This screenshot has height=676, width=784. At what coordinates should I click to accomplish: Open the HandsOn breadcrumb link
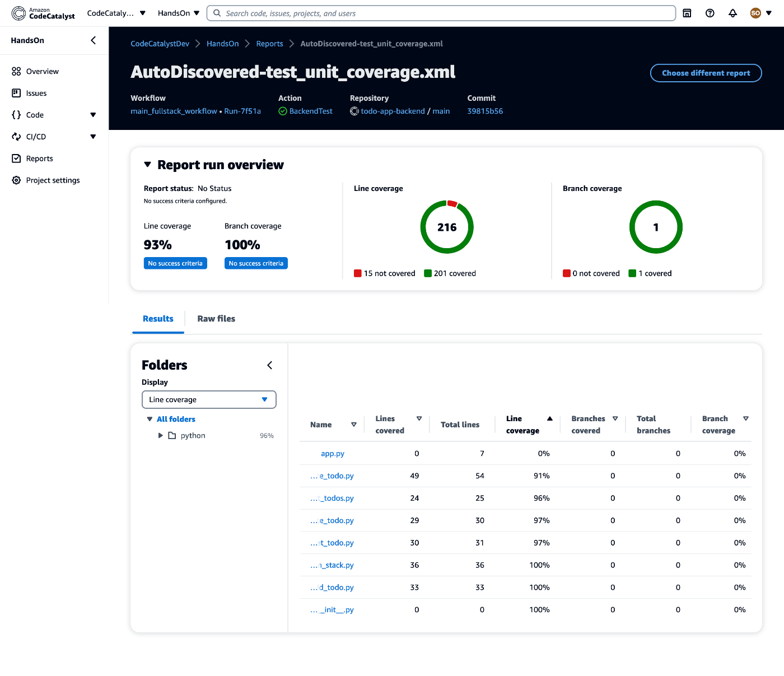(223, 44)
